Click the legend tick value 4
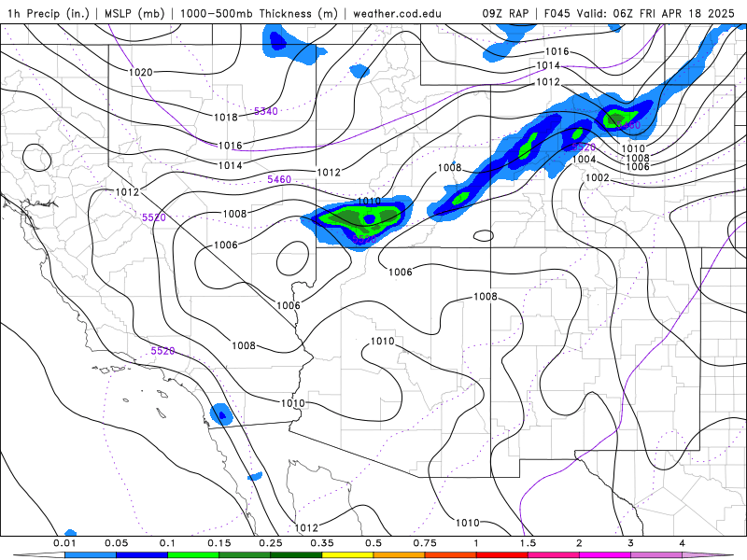This screenshot has height=560, width=747. pos(683,543)
